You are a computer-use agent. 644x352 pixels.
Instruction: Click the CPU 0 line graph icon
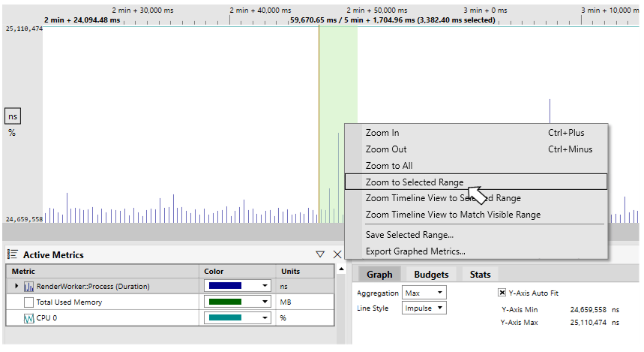[28, 318]
